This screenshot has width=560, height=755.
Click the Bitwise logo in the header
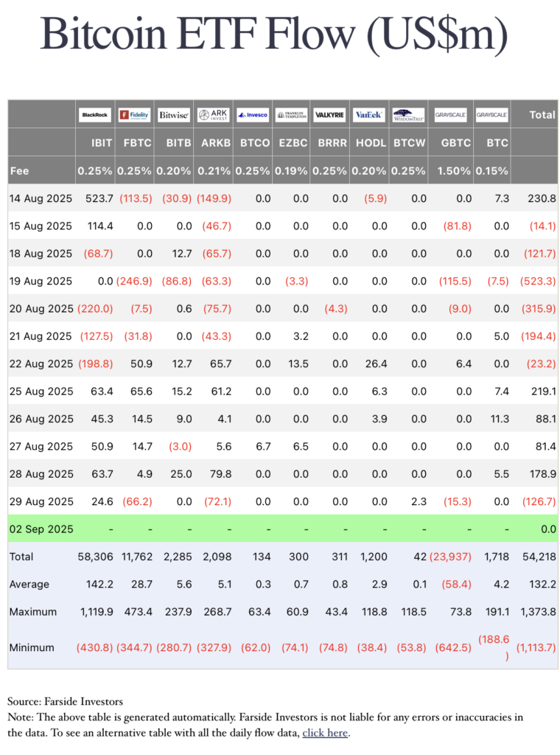coord(174,114)
